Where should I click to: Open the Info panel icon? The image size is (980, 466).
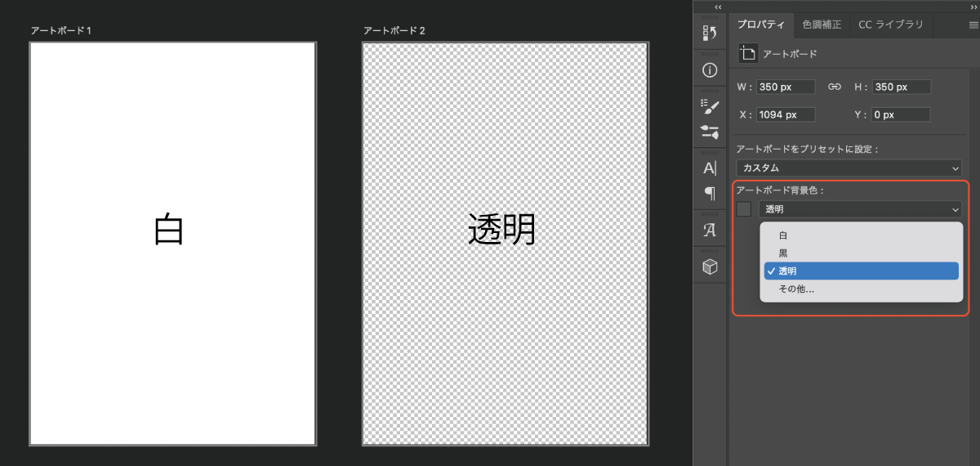click(x=710, y=70)
